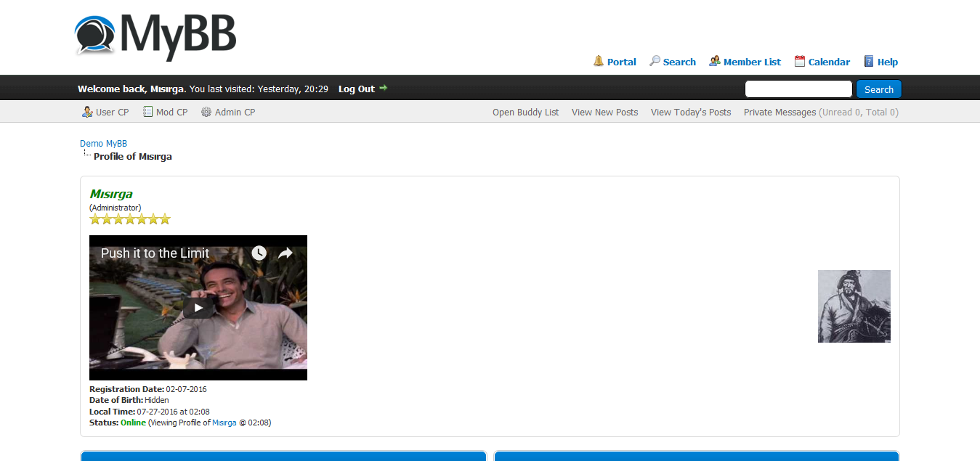Click Log Out link

point(357,89)
